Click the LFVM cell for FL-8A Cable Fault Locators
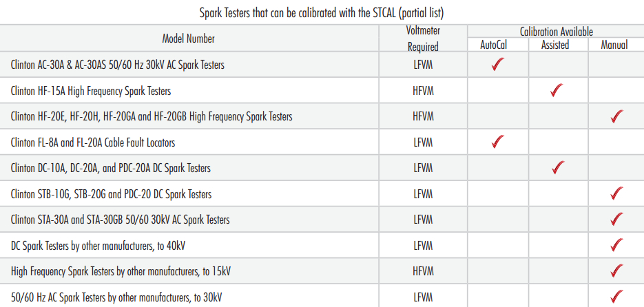Screen dimensions: 644x307 pyautogui.click(x=423, y=142)
